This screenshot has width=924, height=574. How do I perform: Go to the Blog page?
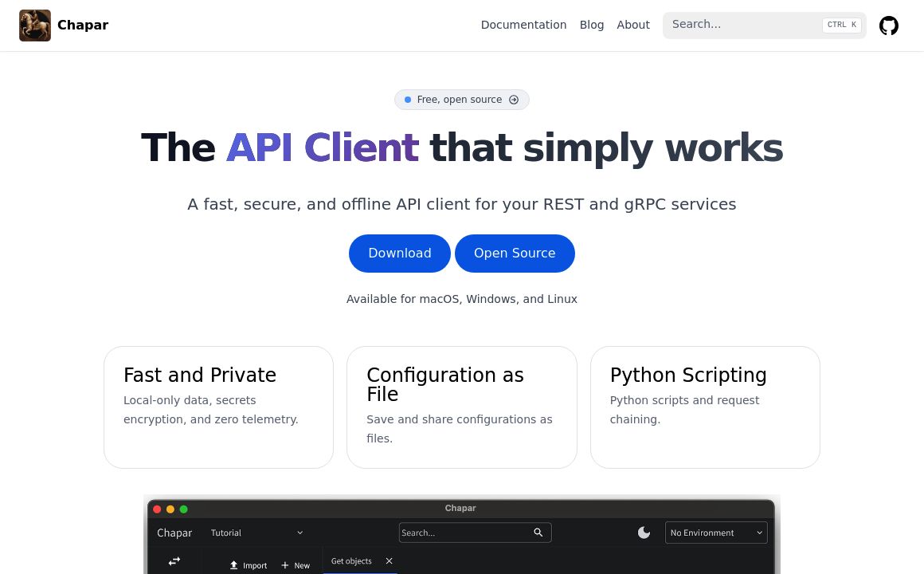(591, 25)
